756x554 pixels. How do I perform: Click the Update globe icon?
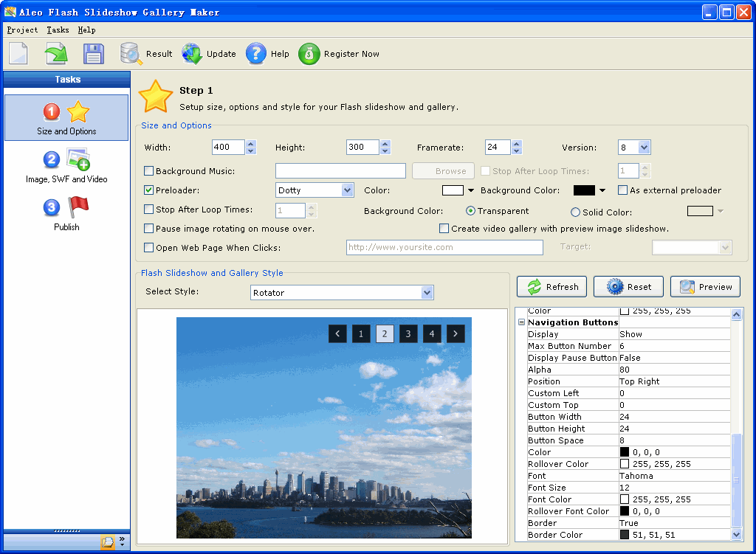(209, 54)
